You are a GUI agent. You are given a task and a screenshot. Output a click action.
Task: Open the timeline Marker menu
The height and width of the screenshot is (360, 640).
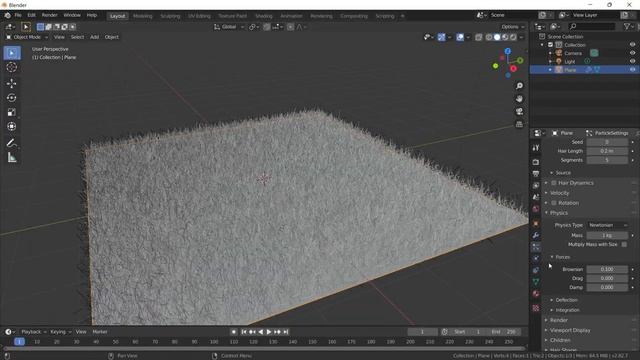pos(100,332)
